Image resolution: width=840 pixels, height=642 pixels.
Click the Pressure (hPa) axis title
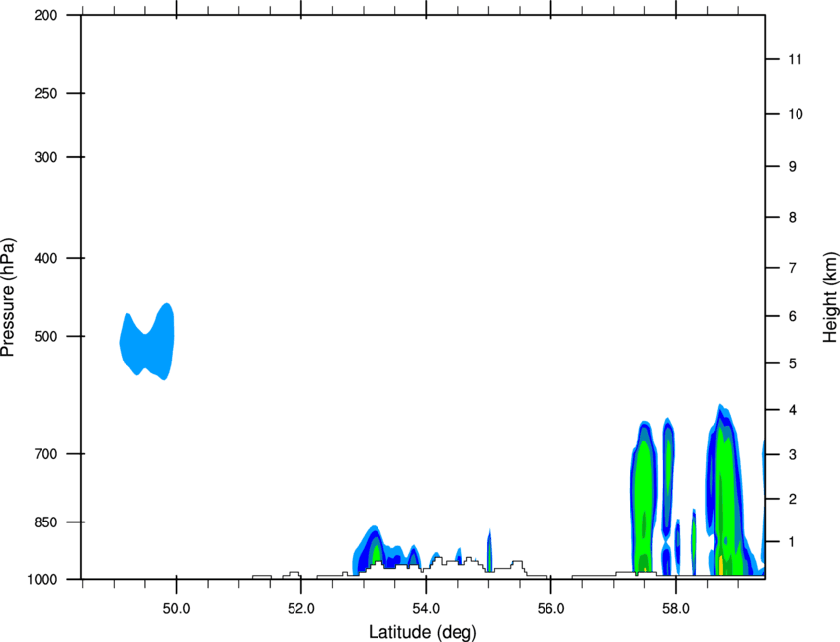pos(8,297)
